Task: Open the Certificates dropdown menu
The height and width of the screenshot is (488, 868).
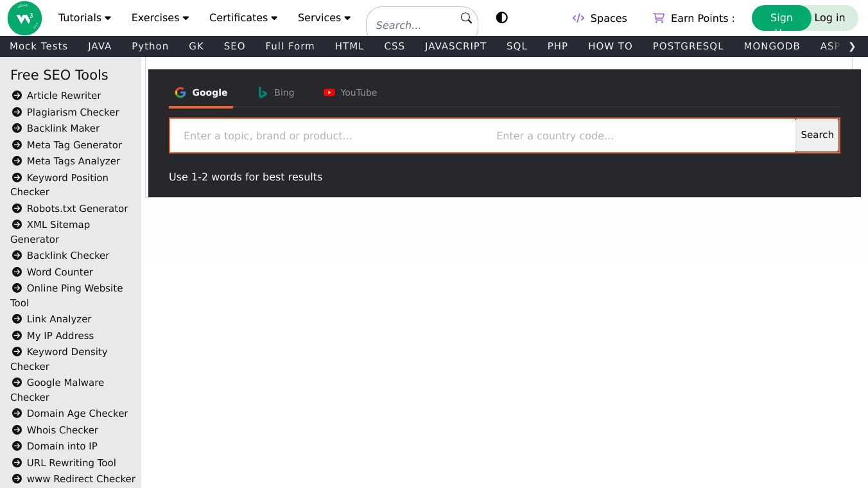Action: pos(243,18)
